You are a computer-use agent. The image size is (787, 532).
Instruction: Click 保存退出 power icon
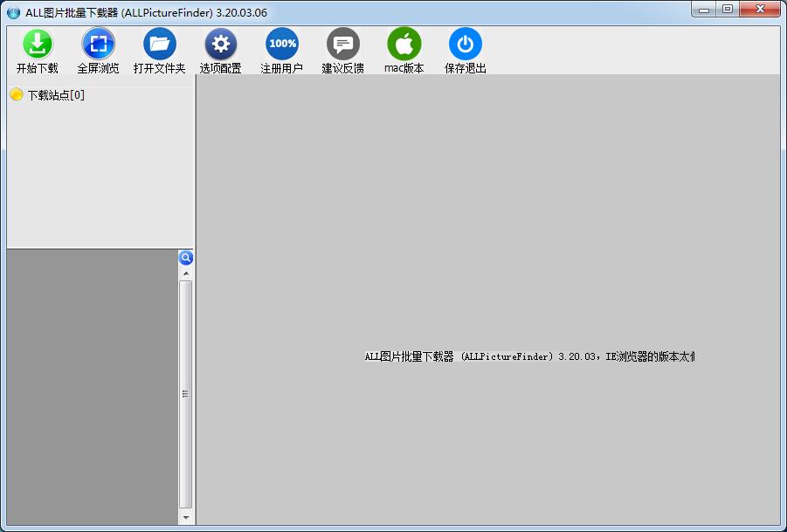click(x=466, y=45)
